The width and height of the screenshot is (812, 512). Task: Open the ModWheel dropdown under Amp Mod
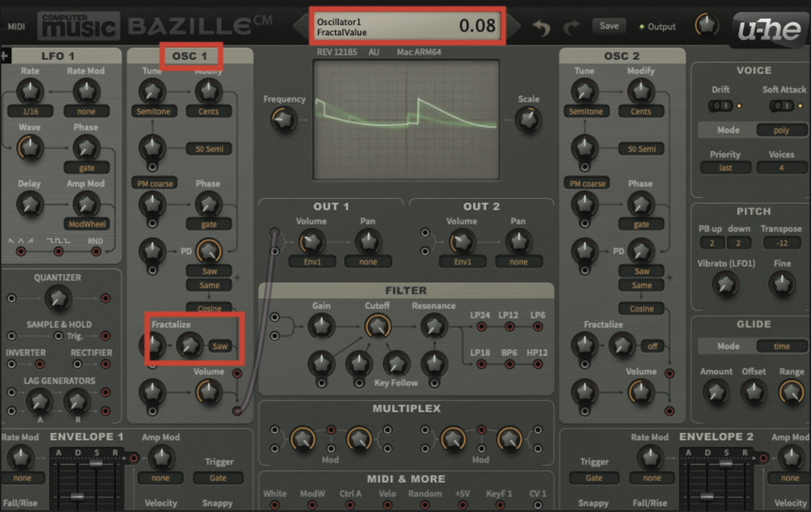click(x=88, y=223)
